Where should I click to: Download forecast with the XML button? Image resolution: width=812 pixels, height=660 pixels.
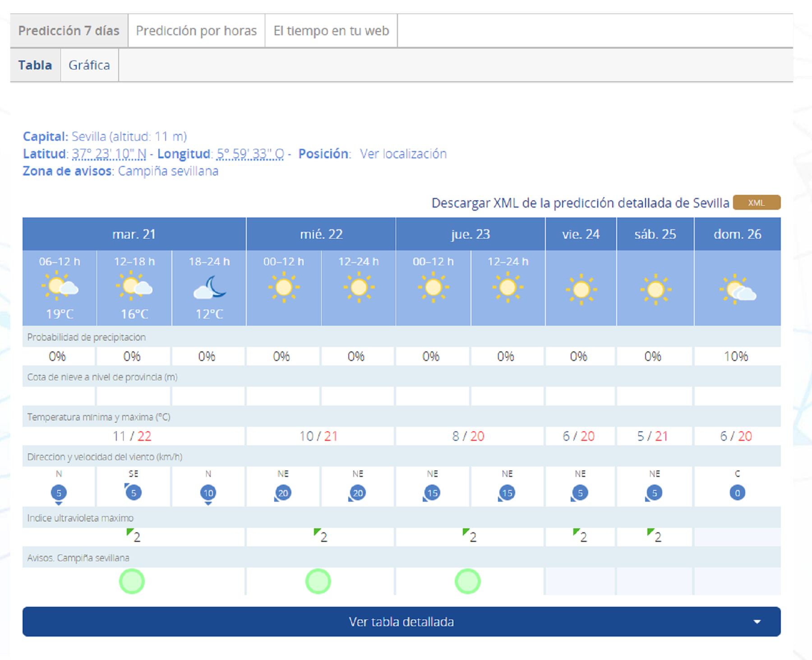pos(757,203)
